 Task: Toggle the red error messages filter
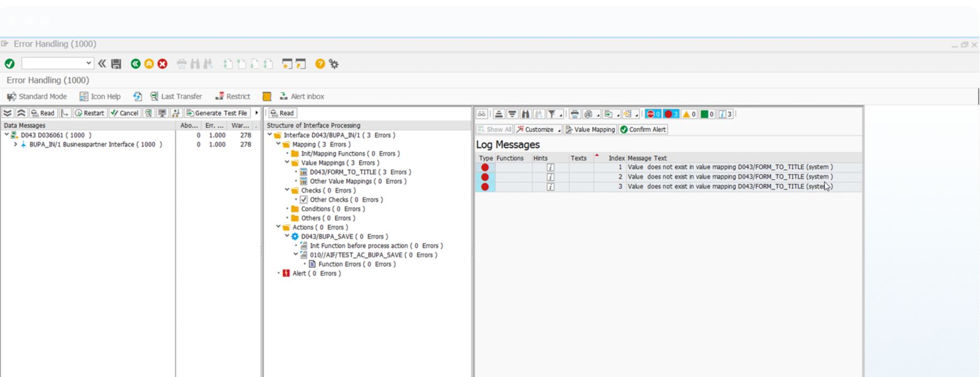click(671, 114)
